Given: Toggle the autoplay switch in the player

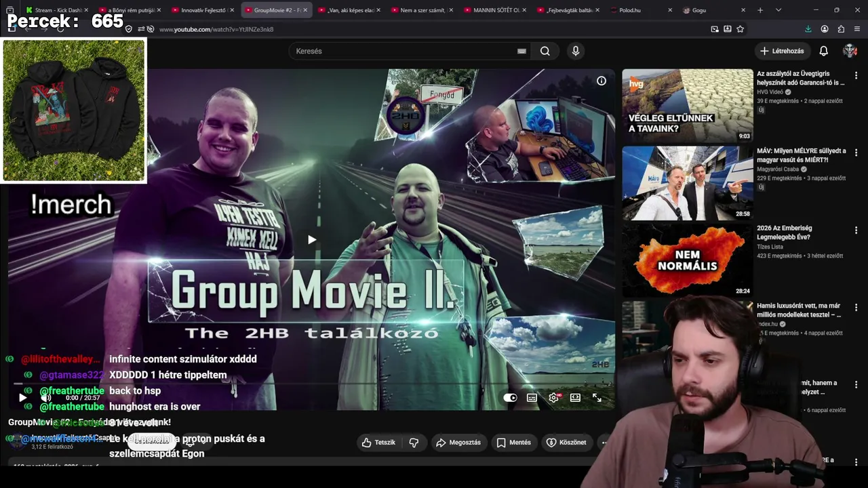Looking at the screenshot, I should 510,398.
